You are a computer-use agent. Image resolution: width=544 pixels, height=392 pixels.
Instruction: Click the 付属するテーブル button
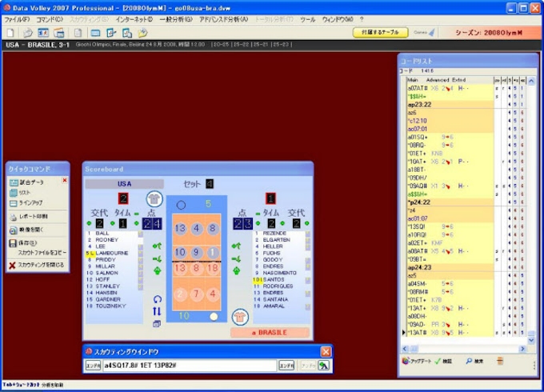click(x=380, y=32)
